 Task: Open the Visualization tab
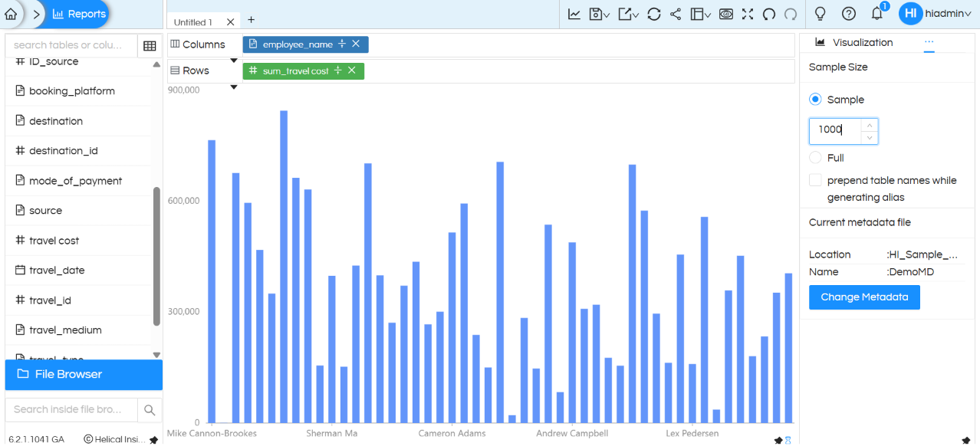click(853, 42)
